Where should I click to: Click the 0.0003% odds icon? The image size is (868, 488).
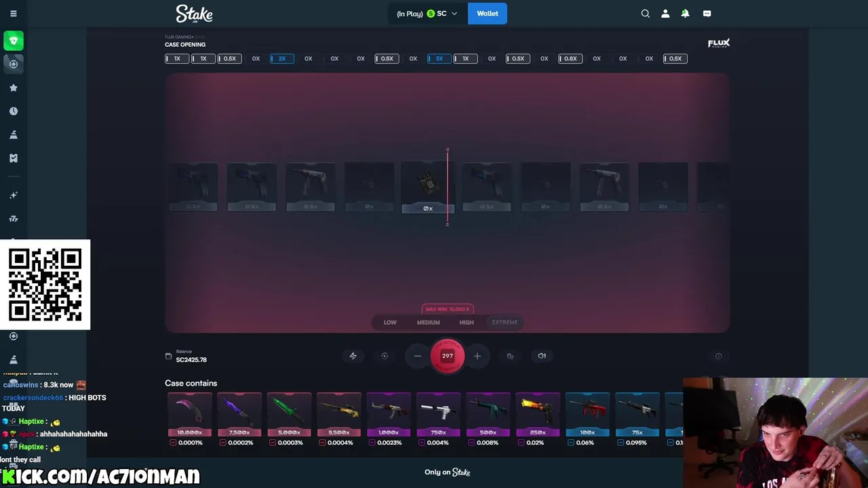(x=273, y=443)
